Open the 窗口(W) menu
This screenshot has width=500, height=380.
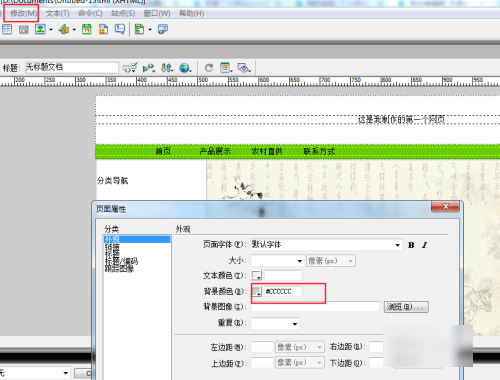point(157,13)
